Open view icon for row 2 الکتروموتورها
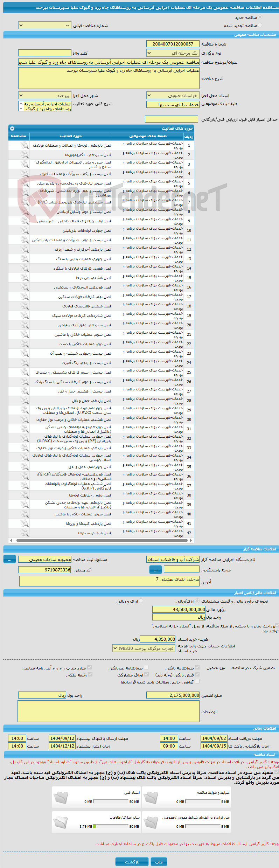Image resolution: width=279 pixels, height=868 pixels. click(24, 155)
